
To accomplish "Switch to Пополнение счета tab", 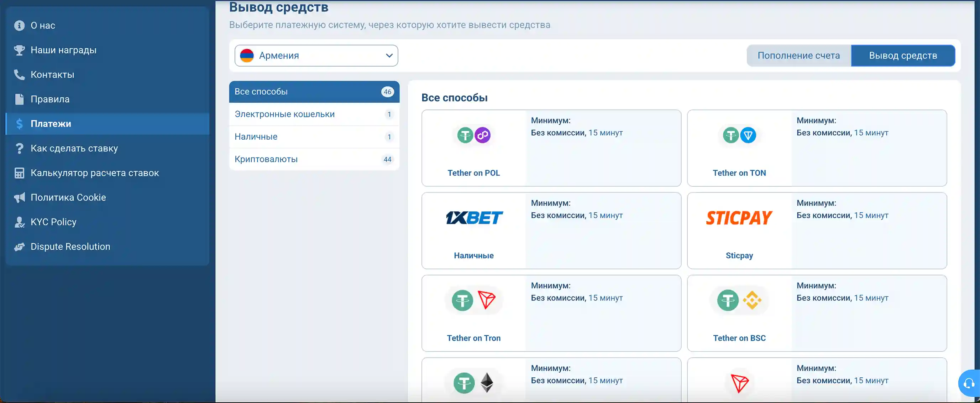I will 798,56.
